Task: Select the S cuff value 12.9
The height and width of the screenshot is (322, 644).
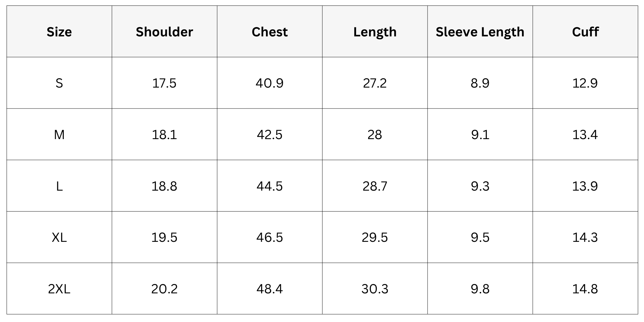Action: coord(585,83)
